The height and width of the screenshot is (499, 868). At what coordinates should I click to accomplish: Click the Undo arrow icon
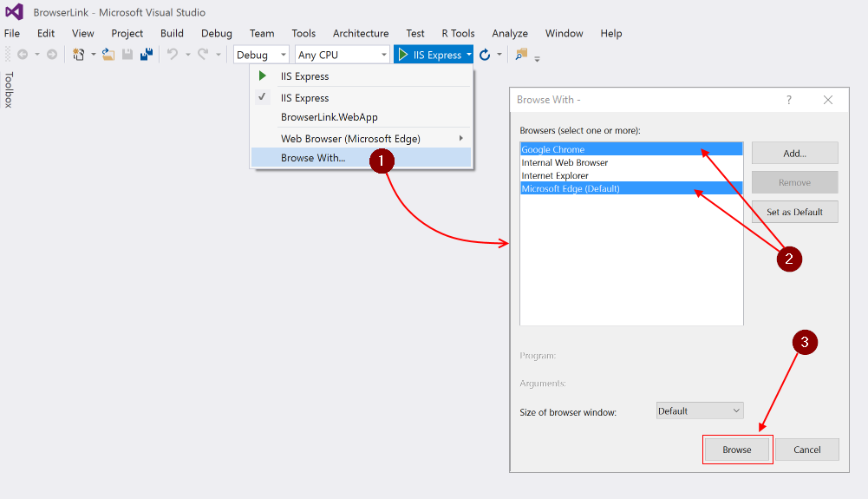173,55
